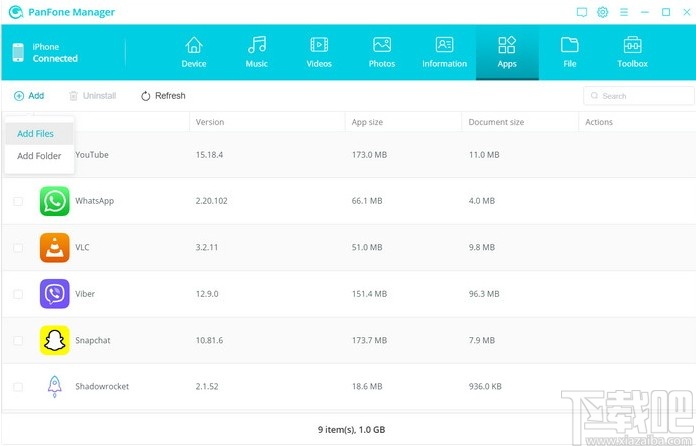Go to the Photos tab
Viewport: 696px width, 446px height.
pos(382,52)
